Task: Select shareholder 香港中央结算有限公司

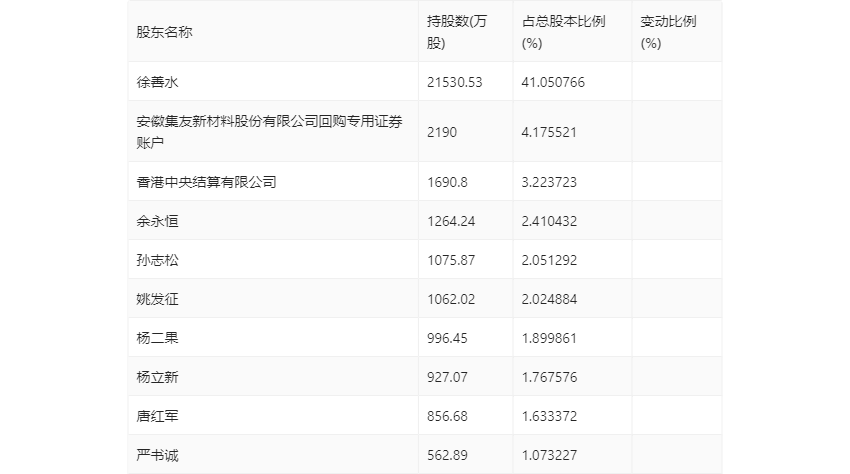Action: [x=207, y=182]
